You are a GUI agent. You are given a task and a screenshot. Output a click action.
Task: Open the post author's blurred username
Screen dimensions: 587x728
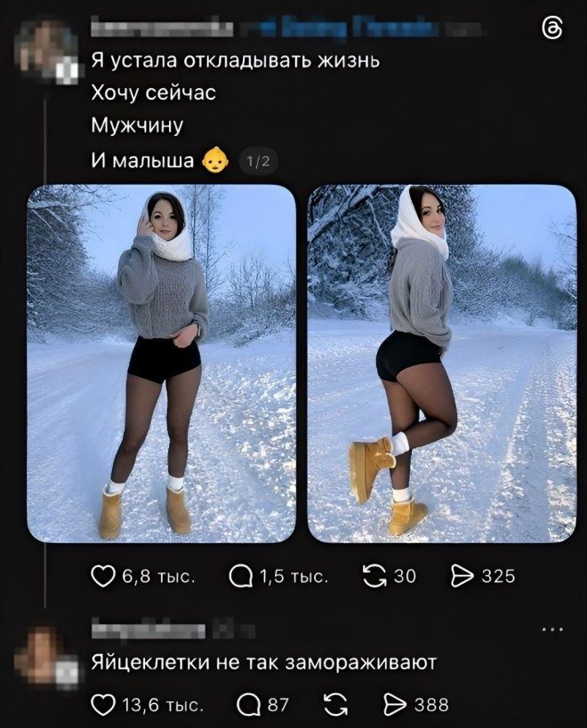click(x=161, y=28)
